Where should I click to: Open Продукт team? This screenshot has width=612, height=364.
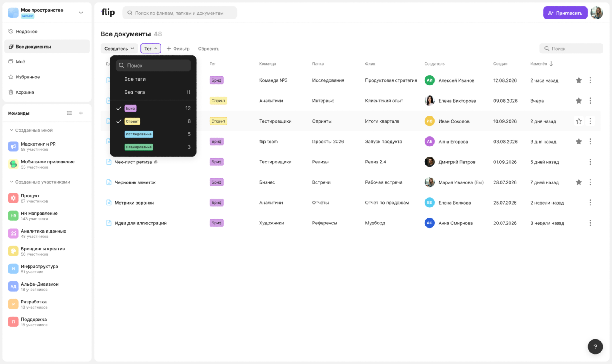pos(47,198)
